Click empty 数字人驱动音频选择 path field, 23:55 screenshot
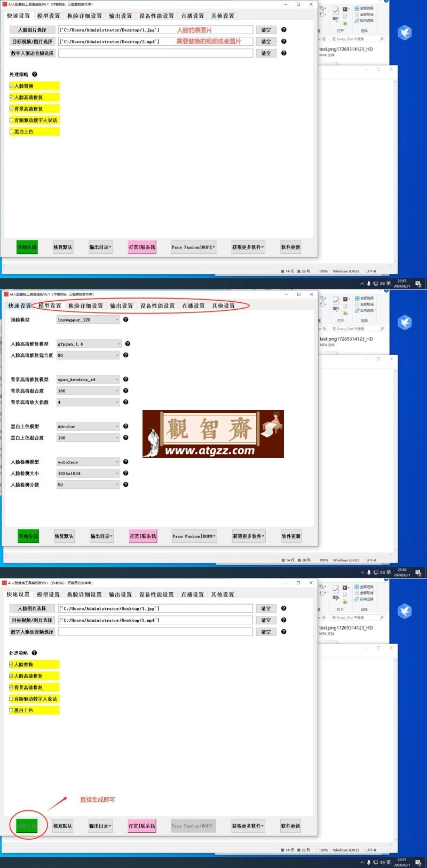Screen dimensions: 427x868 tap(155, 53)
